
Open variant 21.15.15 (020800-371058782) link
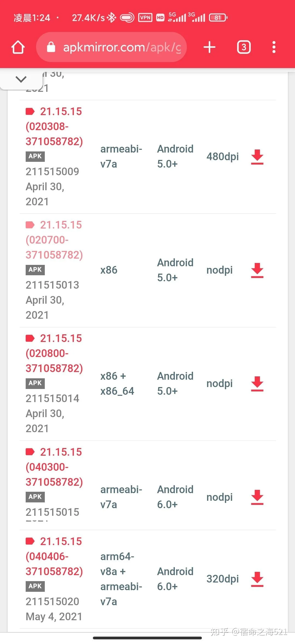coord(54,353)
